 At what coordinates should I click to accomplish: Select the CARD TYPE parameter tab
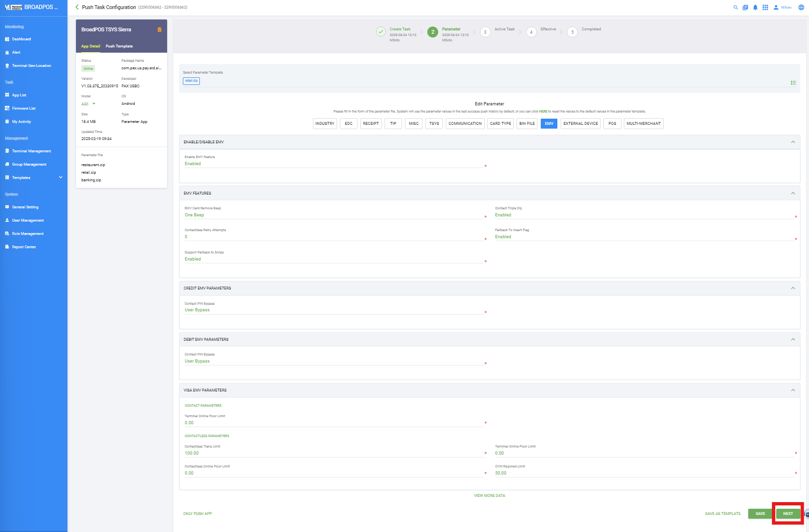500,123
